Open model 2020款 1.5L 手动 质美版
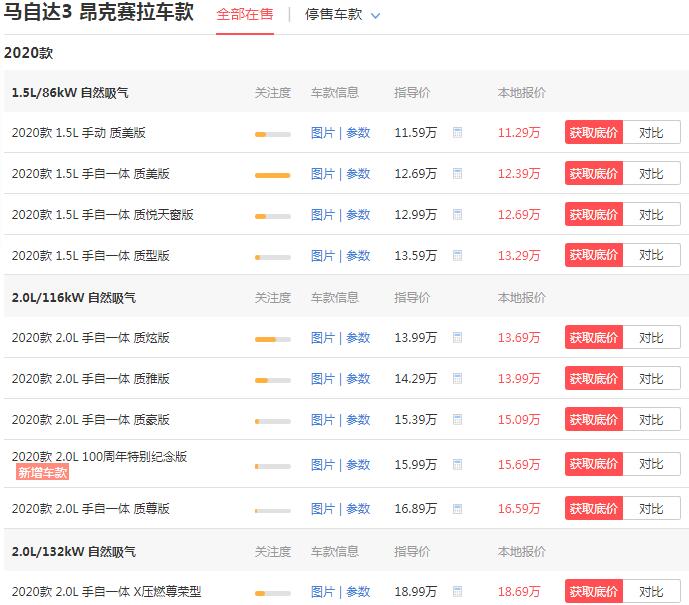The width and height of the screenshot is (689, 605). point(79,133)
